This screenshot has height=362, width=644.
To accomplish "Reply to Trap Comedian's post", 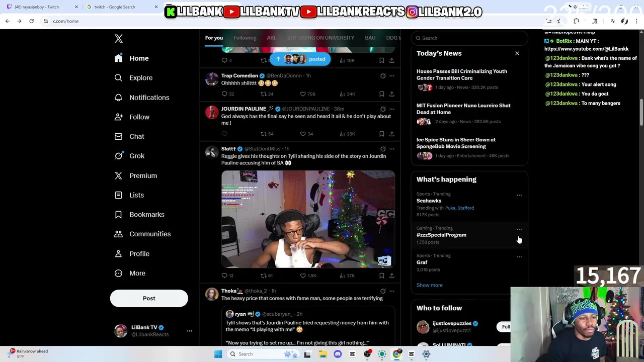I will (224, 94).
